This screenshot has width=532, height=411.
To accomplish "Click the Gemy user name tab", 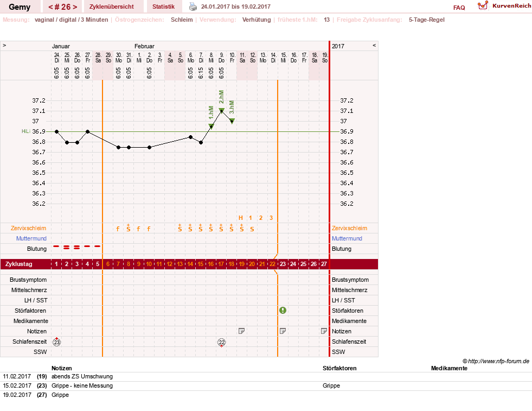I will (20, 7).
